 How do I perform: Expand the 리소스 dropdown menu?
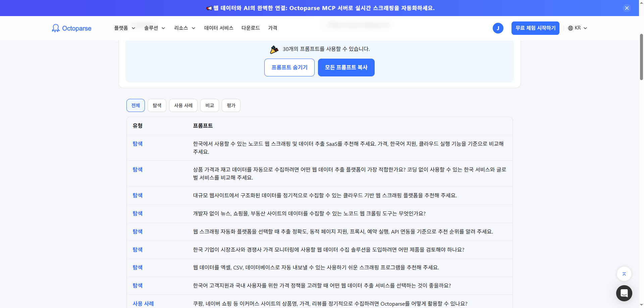pos(184,28)
